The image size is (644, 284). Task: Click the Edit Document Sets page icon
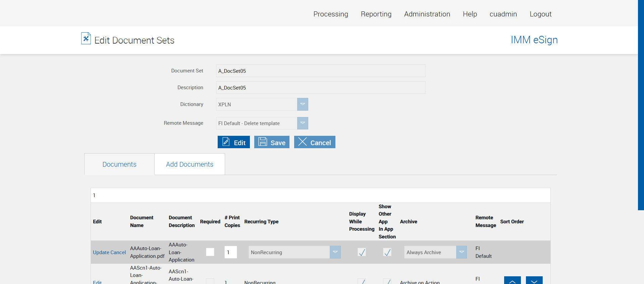click(86, 39)
